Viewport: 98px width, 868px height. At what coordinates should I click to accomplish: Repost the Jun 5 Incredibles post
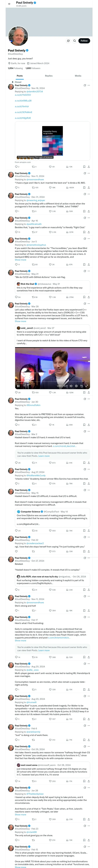tap(34, 264)
